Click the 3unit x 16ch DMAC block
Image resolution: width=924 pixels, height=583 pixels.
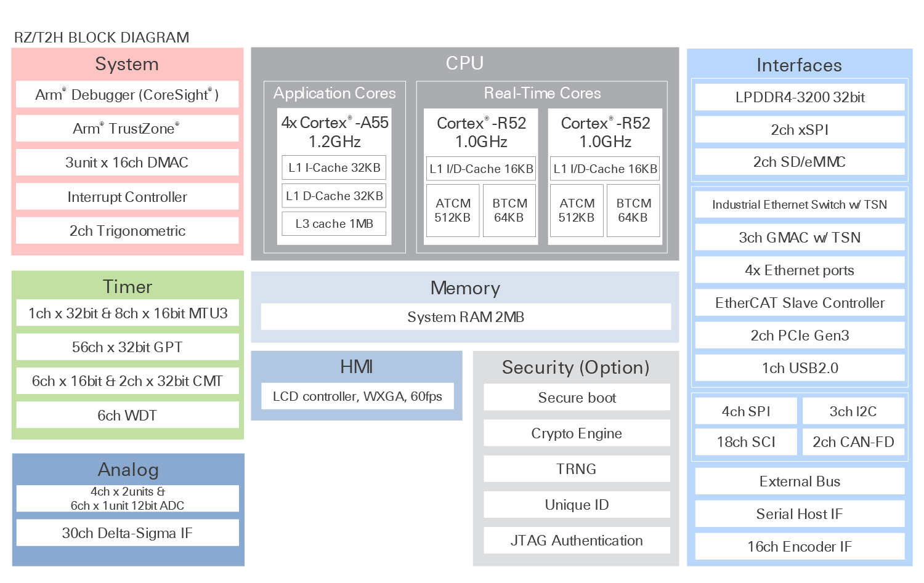(x=127, y=163)
